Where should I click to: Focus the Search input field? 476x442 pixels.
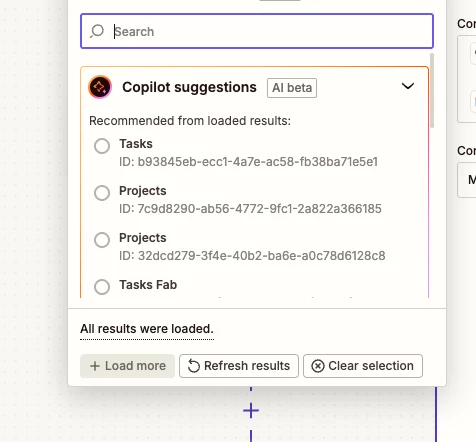click(257, 31)
